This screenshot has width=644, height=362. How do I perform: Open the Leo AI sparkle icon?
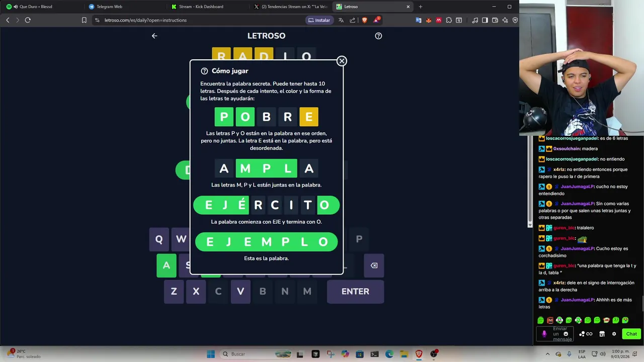[505, 20]
